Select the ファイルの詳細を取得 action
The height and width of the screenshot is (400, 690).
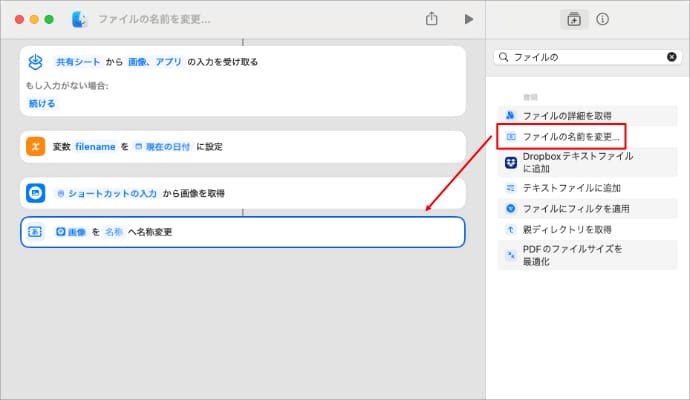coord(567,116)
